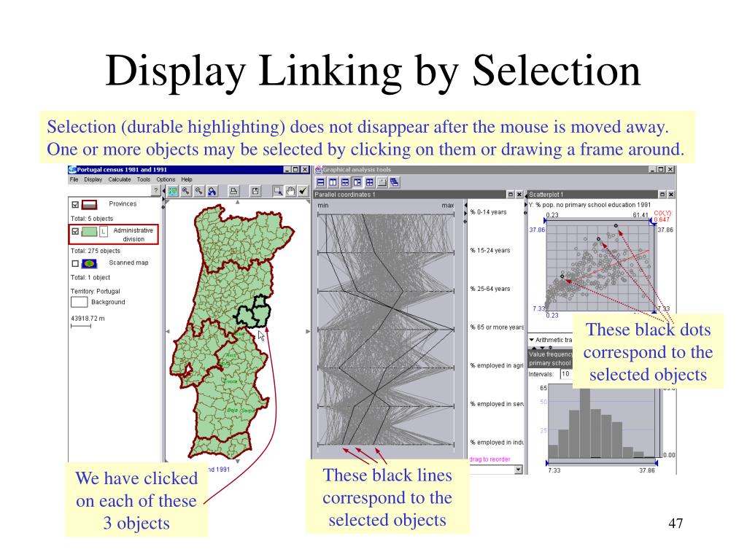The height and width of the screenshot is (560, 747).
Task: Enable the Scanned map layer checkbox
Action: [75, 263]
